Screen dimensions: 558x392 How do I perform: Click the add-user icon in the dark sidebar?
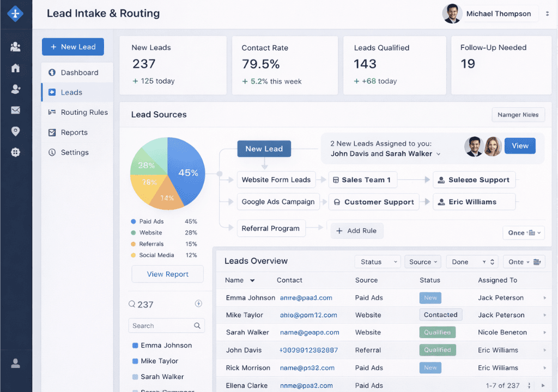[15, 89]
